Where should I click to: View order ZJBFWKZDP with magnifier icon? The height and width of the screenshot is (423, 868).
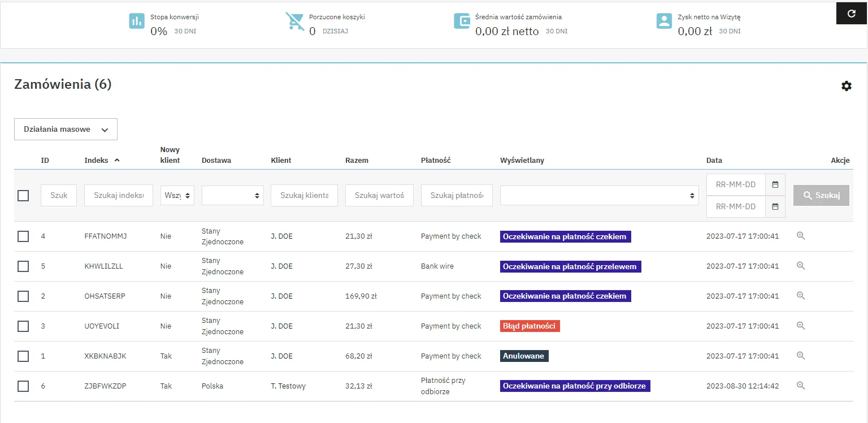[x=800, y=386]
